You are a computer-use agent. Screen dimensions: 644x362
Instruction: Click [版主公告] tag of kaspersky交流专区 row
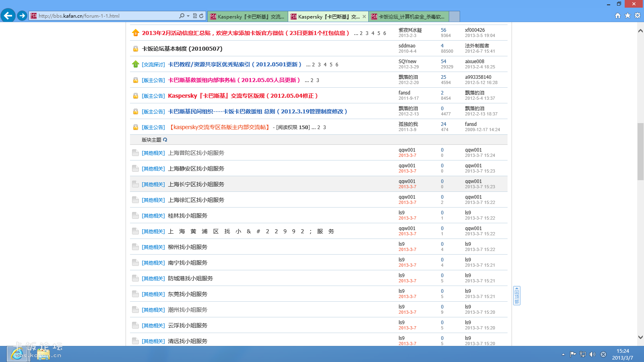[153, 127]
